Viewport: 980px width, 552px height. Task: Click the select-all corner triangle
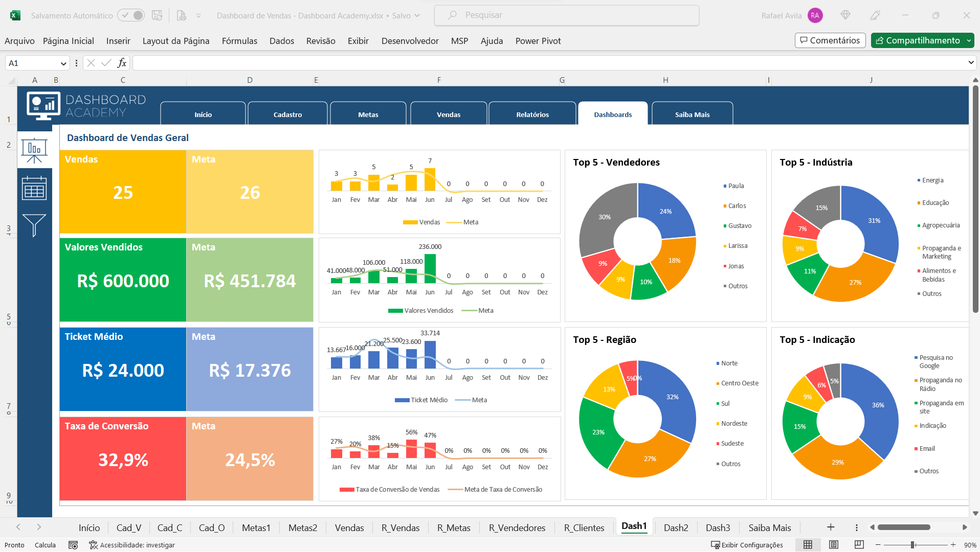coord(12,80)
